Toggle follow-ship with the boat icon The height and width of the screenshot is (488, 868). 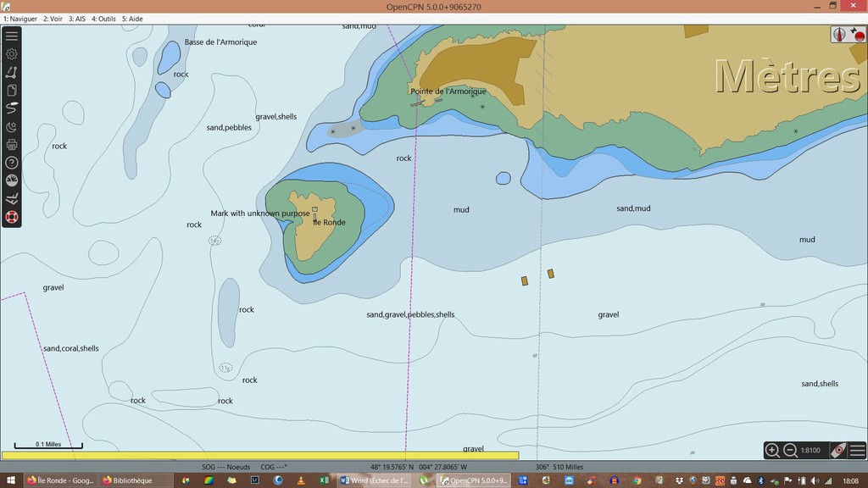(x=838, y=451)
